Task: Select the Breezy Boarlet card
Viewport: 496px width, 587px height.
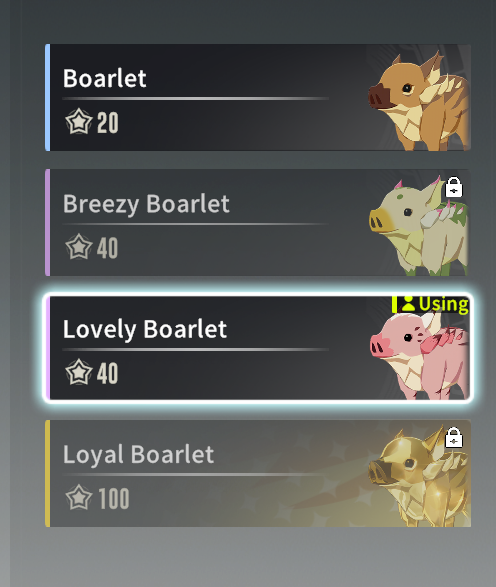Action: [258, 222]
